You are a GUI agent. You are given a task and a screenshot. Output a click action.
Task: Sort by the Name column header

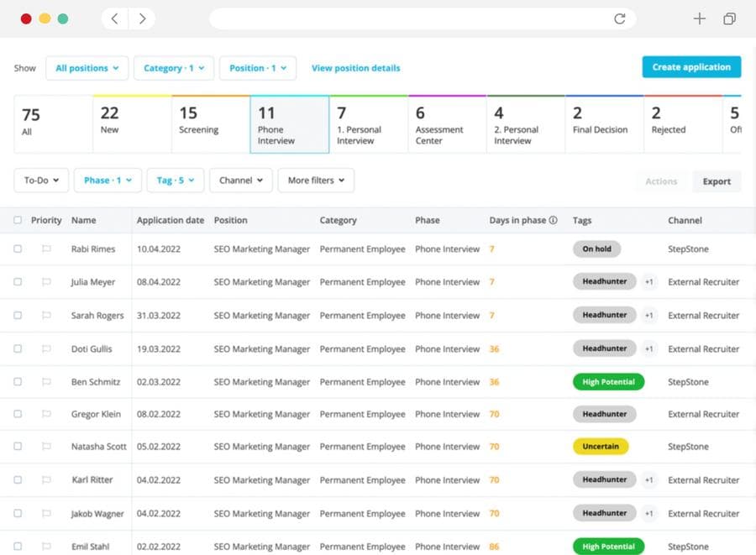[x=83, y=220]
